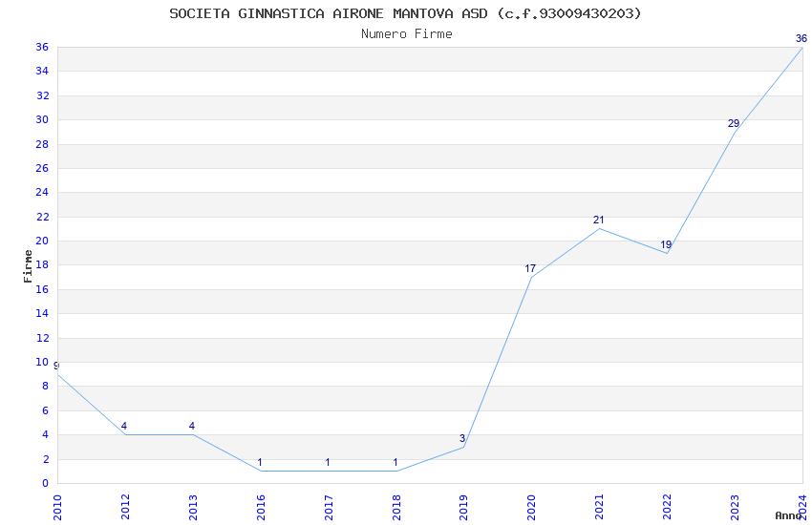Click x-axis year label 2017
Viewport: 812px width, 525px height.
(x=329, y=508)
